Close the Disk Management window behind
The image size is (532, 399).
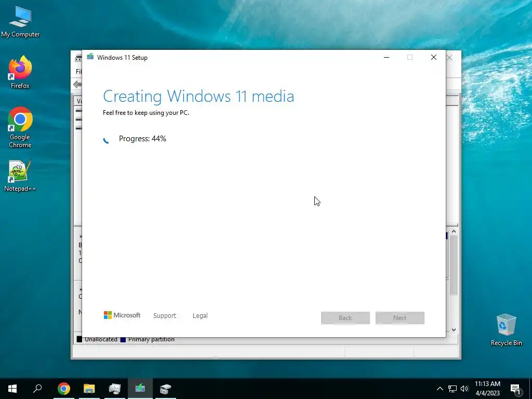click(x=449, y=58)
